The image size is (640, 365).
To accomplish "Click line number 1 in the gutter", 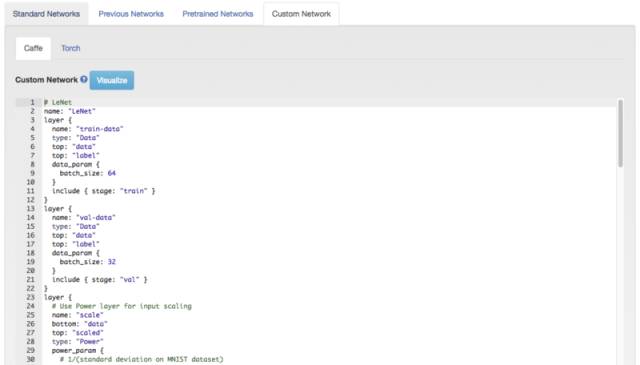I will (x=32, y=102).
